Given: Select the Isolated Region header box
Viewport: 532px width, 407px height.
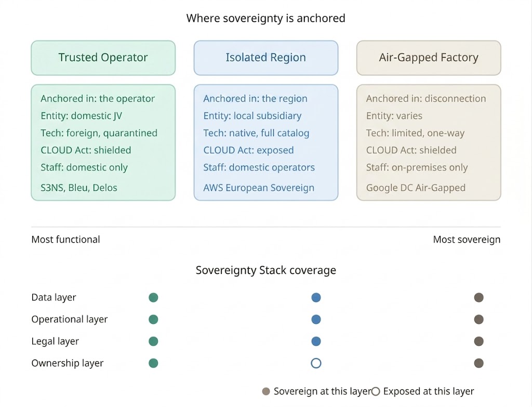Looking at the screenshot, I should (x=265, y=58).
